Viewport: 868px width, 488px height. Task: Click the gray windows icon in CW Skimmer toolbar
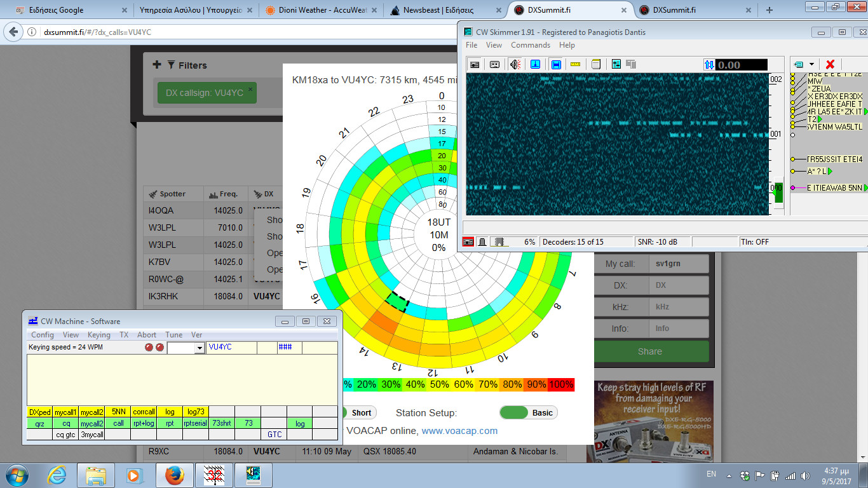coord(631,64)
